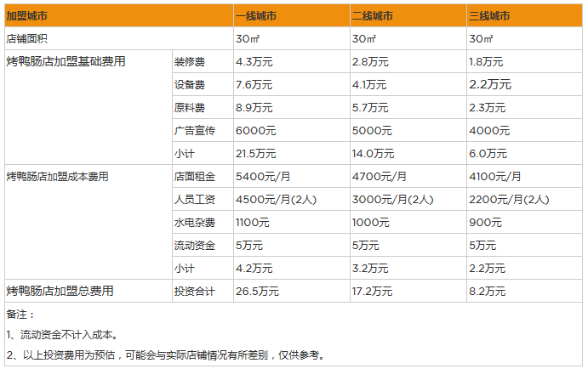Select the 5400元/月 rent cell
This screenshot has height=380, width=588.
(262, 177)
